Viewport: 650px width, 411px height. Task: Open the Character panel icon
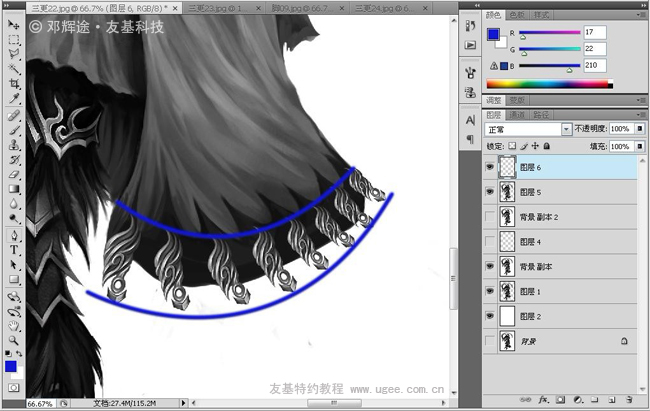[470, 120]
